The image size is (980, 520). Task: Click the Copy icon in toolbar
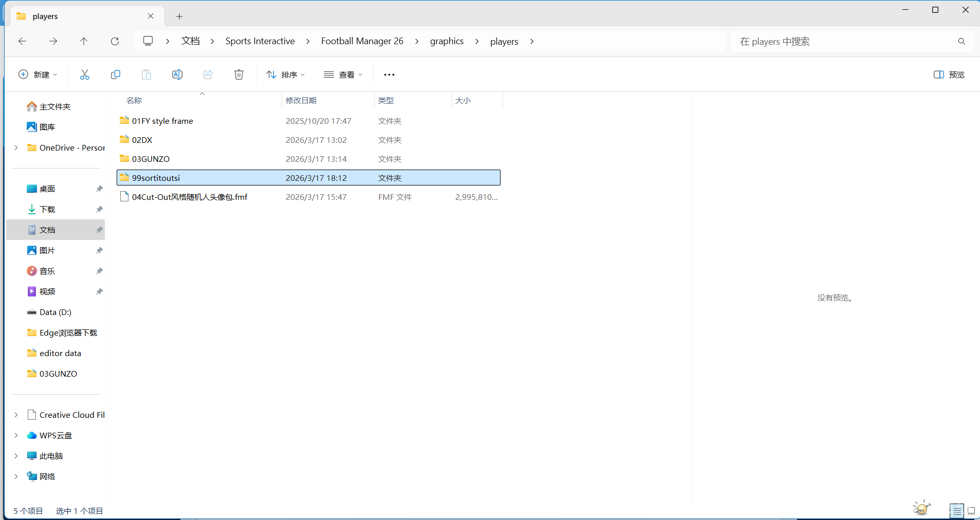[116, 75]
